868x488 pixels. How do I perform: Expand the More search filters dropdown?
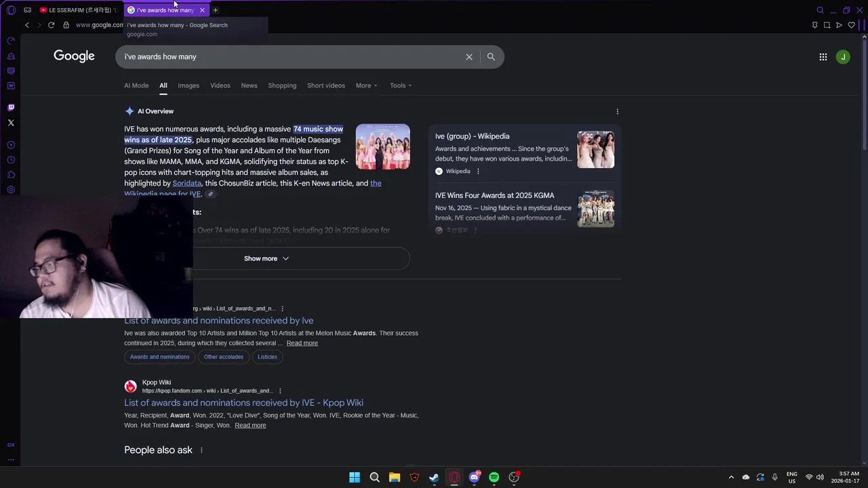click(367, 85)
